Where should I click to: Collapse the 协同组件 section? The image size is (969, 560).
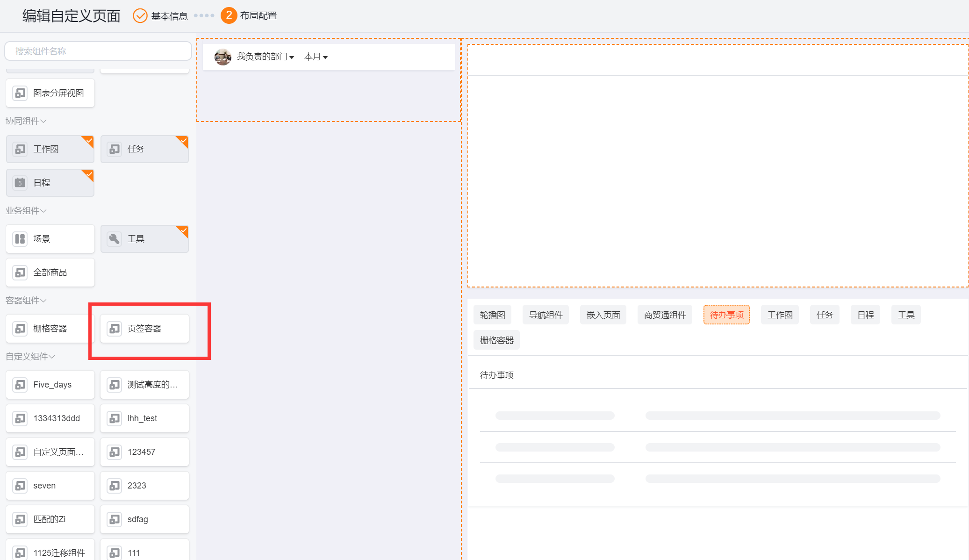pyautogui.click(x=26, y=121)
